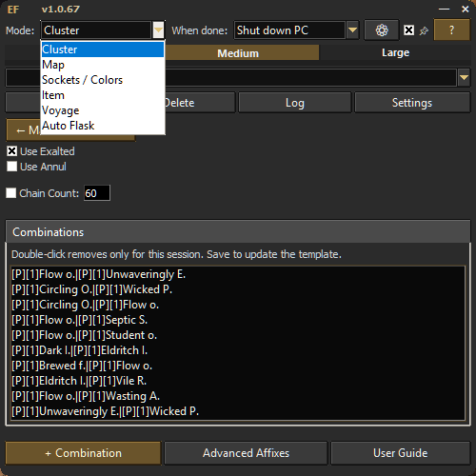Select Cluster in the Mode list
This screenshot has height=476, width=476.
(x=103, y=50)
